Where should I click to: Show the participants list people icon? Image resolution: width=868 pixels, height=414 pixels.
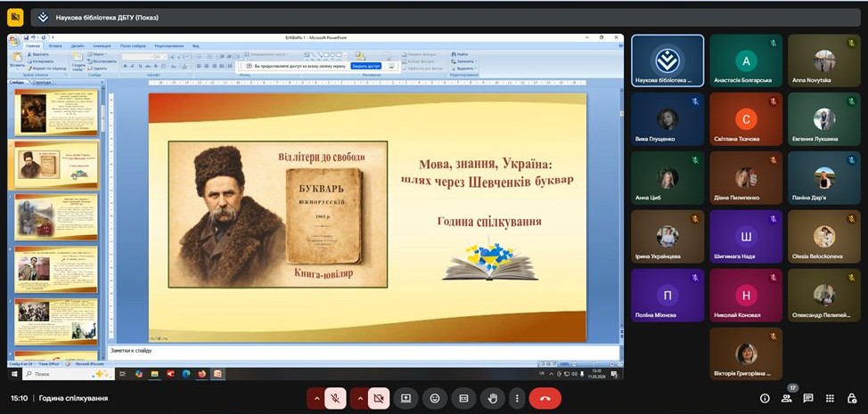787,398
